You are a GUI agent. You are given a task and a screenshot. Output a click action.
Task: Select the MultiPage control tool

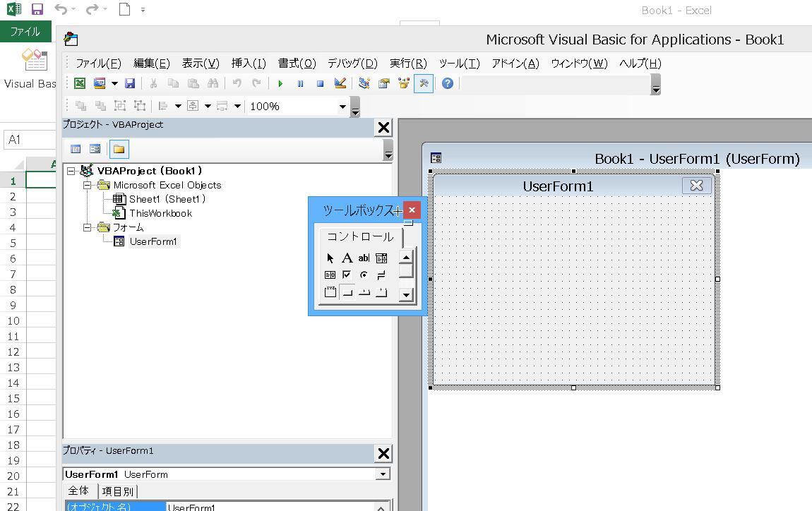point(382,292)
